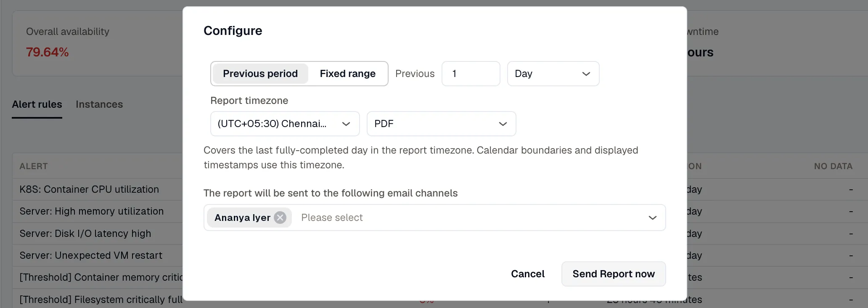Click the [Threshold] Container memory alert row
This screenshot has height=308, width=868.
click(x=101, y=277)
